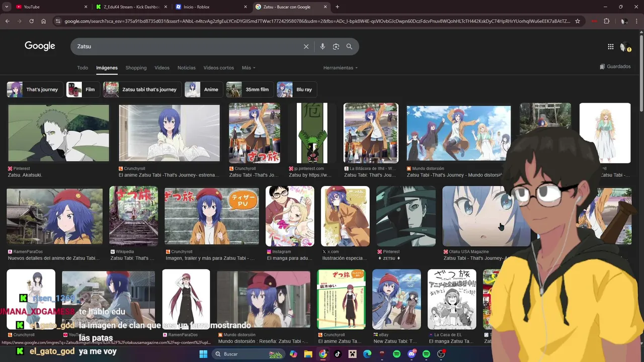The width and height of the screenshot is (644, 362).
Task: Open Discord from the taskbar
Action: coord(412,354)
